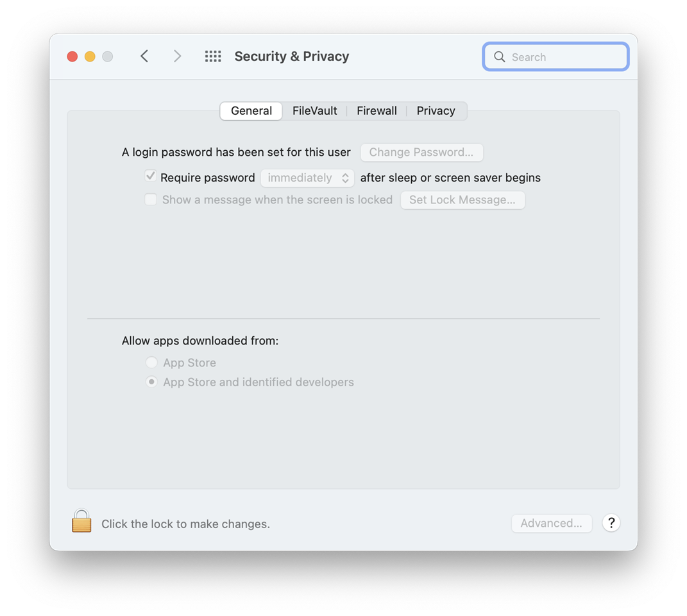This screenshot has width=687, height=616.
Task: Click the Change Password button
Action: (x=421, y=153)
